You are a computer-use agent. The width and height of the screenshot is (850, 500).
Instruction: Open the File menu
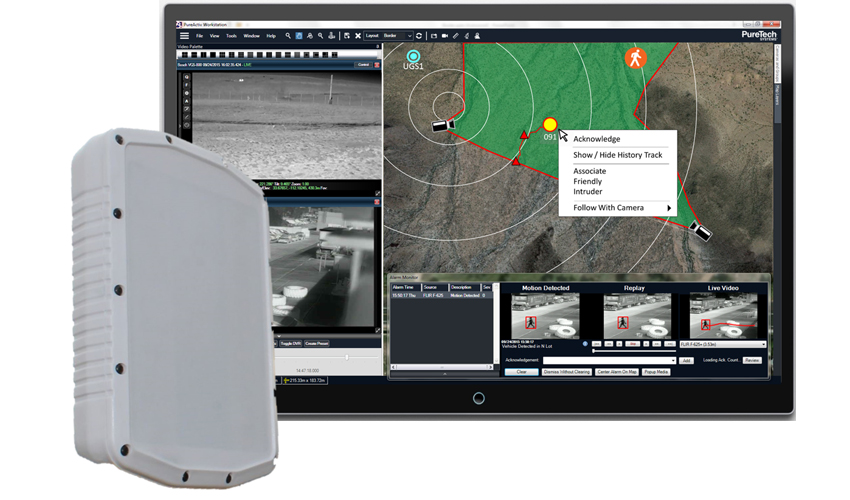point(199,36)
